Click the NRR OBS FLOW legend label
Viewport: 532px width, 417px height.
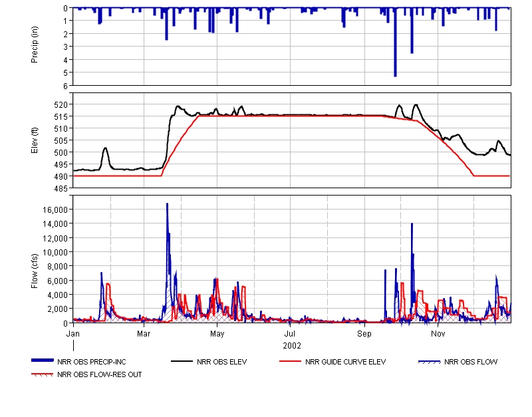pos(471,362)
